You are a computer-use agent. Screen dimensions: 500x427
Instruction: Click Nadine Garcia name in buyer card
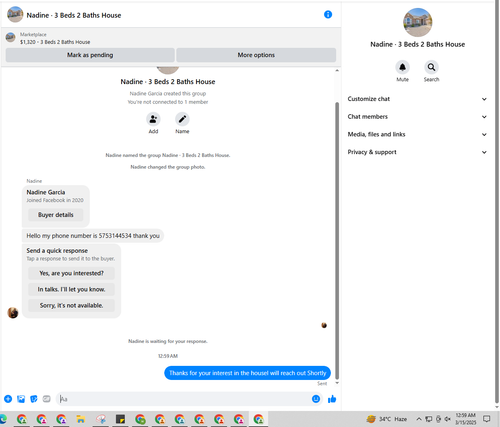46,192
